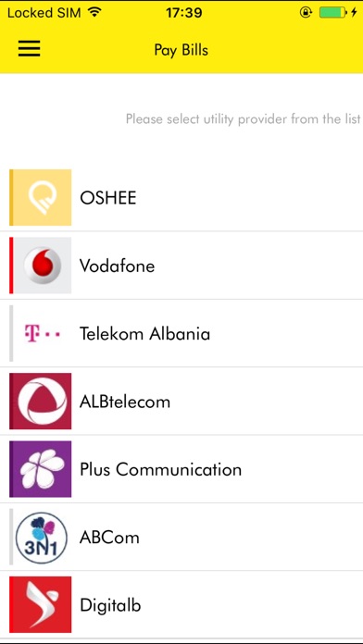Tap the ALBtelecom logo icon

(41, 402)
